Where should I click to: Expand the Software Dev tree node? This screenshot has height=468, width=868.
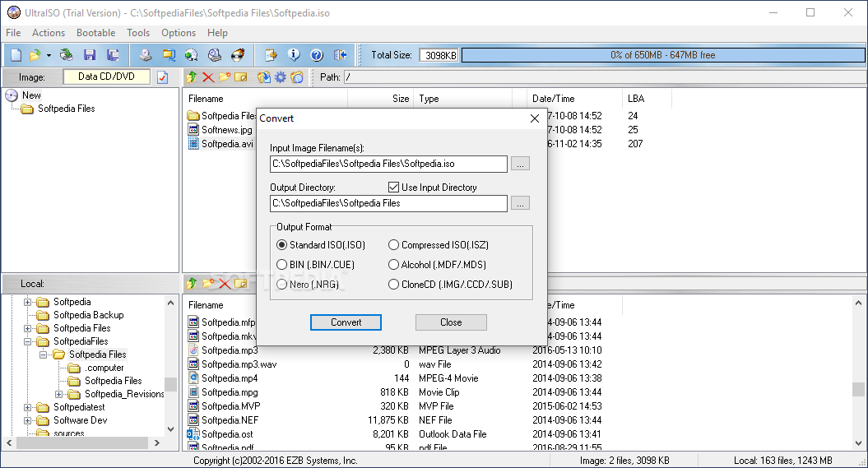(28, 420)
